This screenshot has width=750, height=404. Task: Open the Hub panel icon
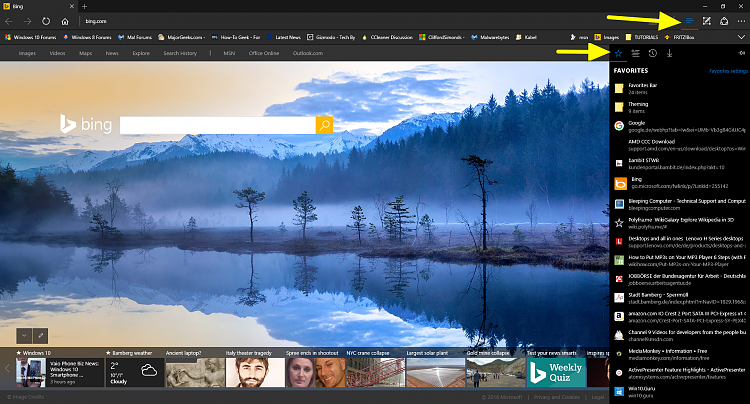click(689, 21)
